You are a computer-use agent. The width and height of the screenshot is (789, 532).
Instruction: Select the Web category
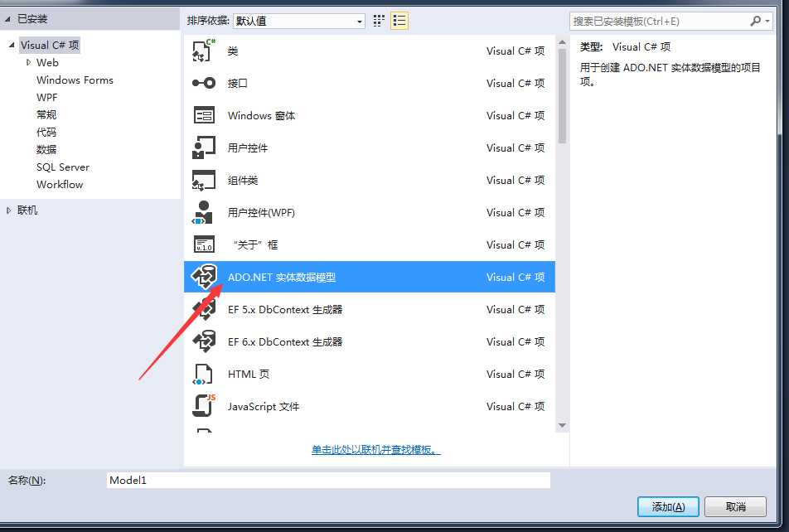tap(47, 62)
